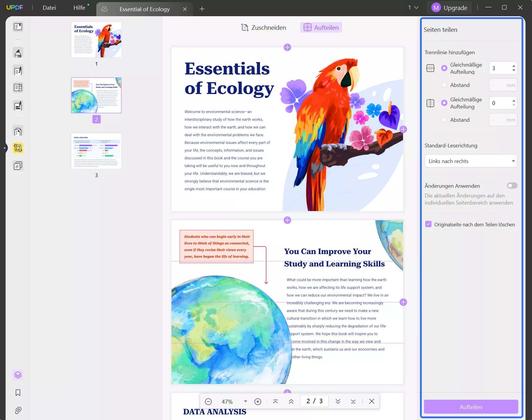
Task: Close the Essential of Ecology tab
Action: point(185,9)
